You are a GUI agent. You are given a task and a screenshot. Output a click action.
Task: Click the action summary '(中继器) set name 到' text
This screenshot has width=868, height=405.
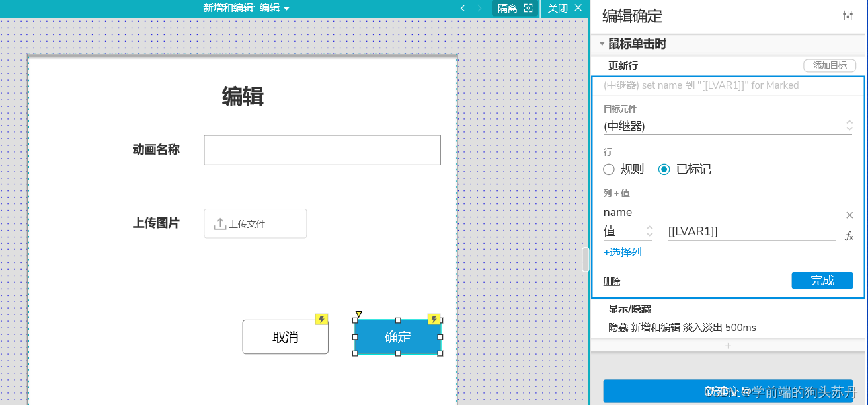point(701,85)
